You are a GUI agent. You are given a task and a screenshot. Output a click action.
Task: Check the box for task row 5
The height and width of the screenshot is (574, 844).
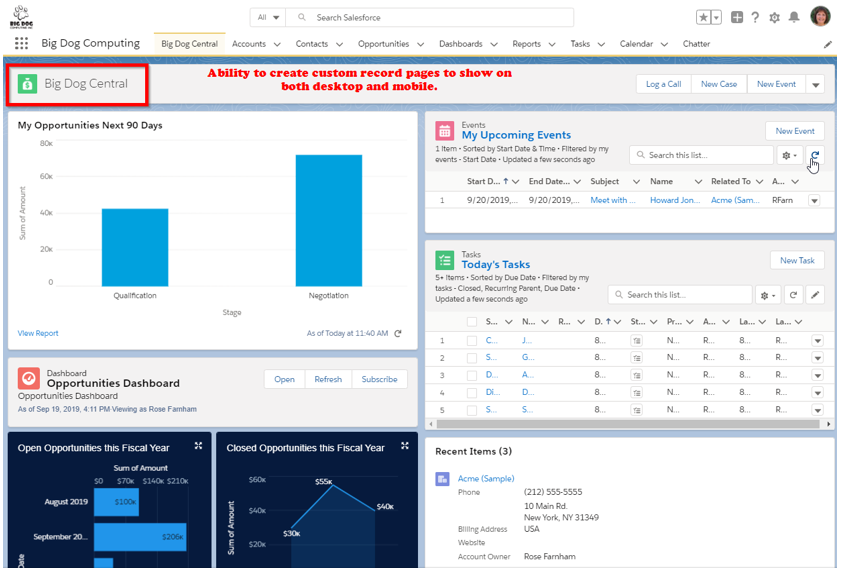point(472,410)
